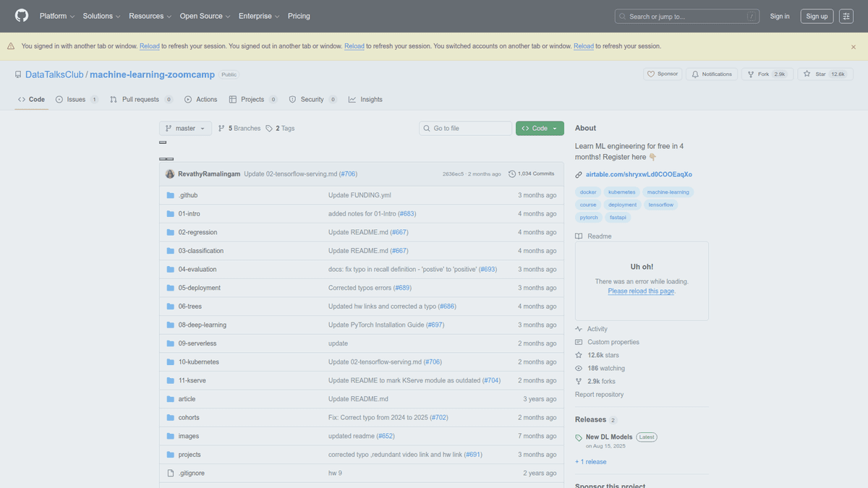Click the history icon beside 1,034 Commits
The height and width of the screenshot is (488, 868).
[511, 174]
